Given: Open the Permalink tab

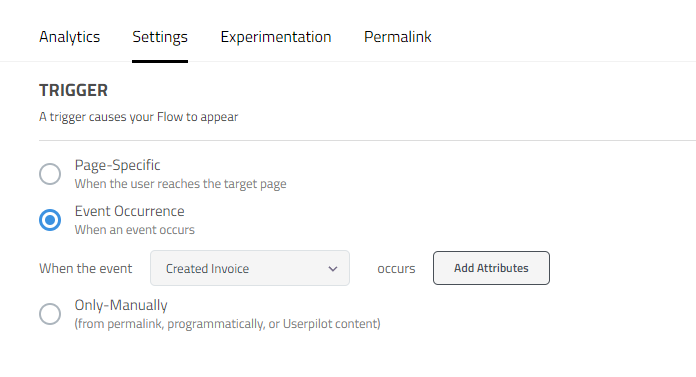Looking at the screenshot, I should point(397,37).
